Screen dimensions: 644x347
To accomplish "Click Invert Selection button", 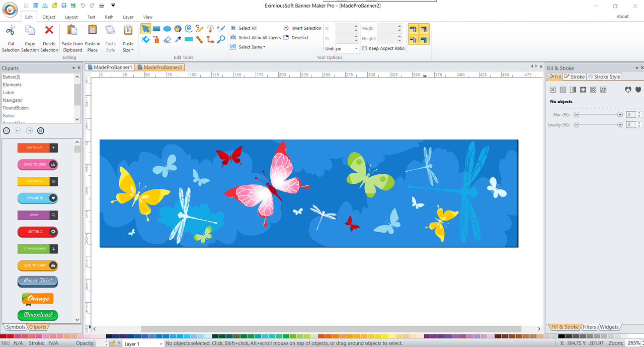I will [x=302, y=28].
